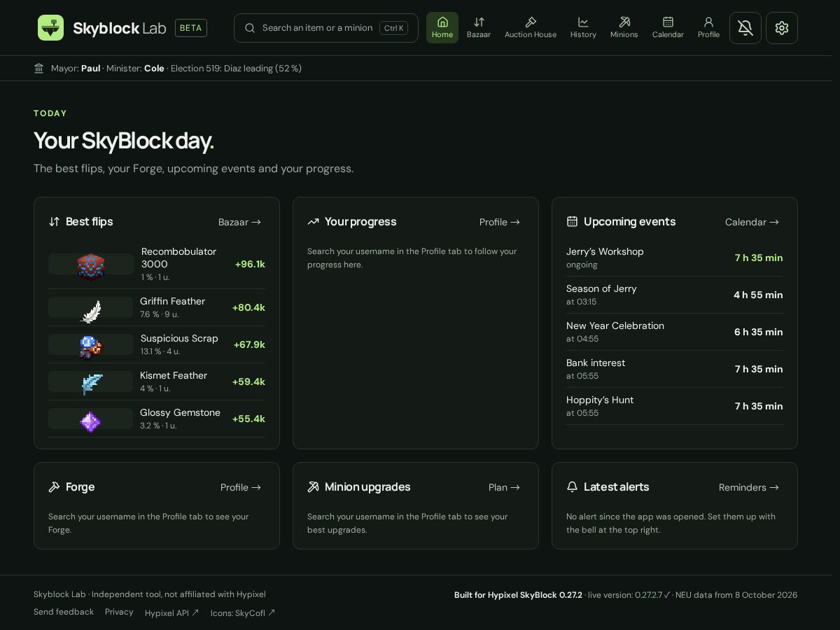This screenshot has width=840, height=630.
Task: Click the Ctrl K shortcut badge
Action: pos(393,28)
